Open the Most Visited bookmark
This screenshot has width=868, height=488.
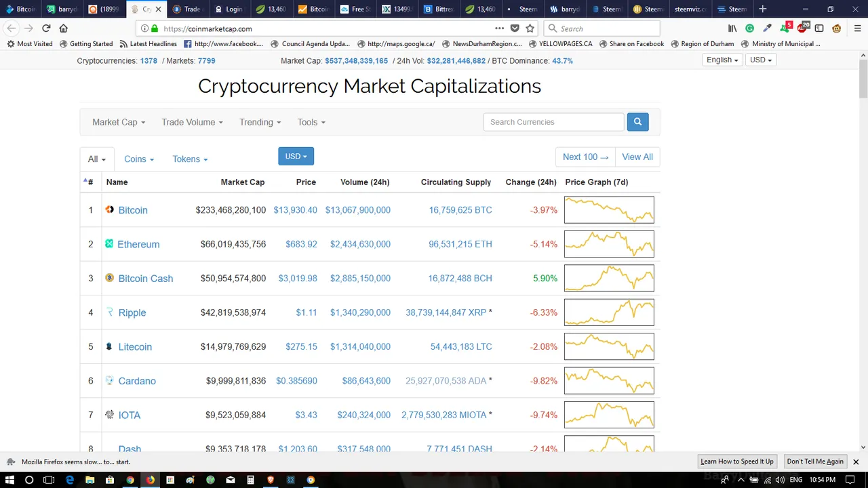[x=29, y=44]
